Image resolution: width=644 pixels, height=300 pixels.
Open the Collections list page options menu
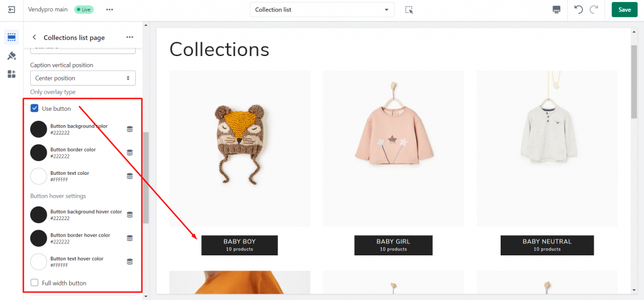(x=130, y=37)
